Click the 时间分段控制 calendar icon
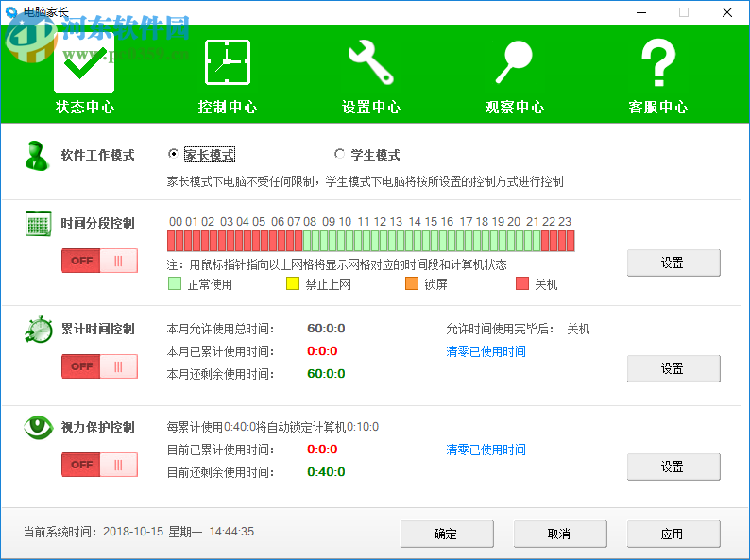The image size is (750, 560). [x=39, y=223]
